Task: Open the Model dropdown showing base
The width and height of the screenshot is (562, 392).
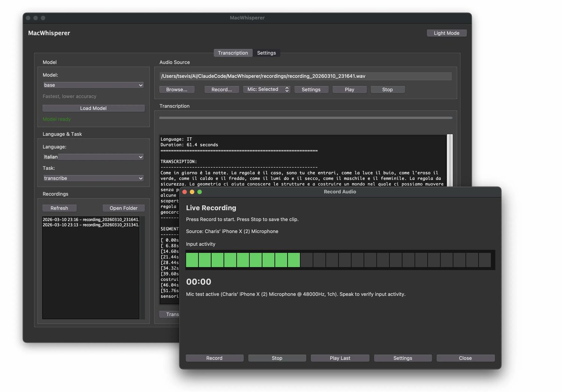Action: (x=93, y=85)
